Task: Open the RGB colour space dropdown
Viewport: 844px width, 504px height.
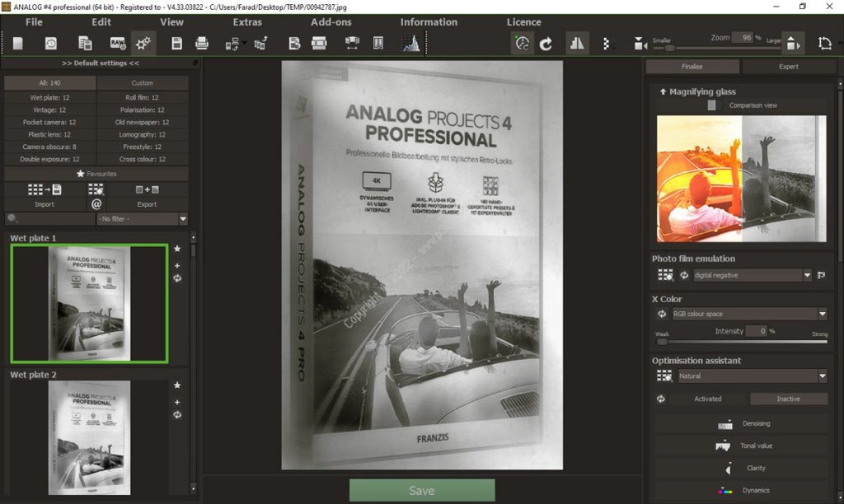Action: [x=746, y=313]
